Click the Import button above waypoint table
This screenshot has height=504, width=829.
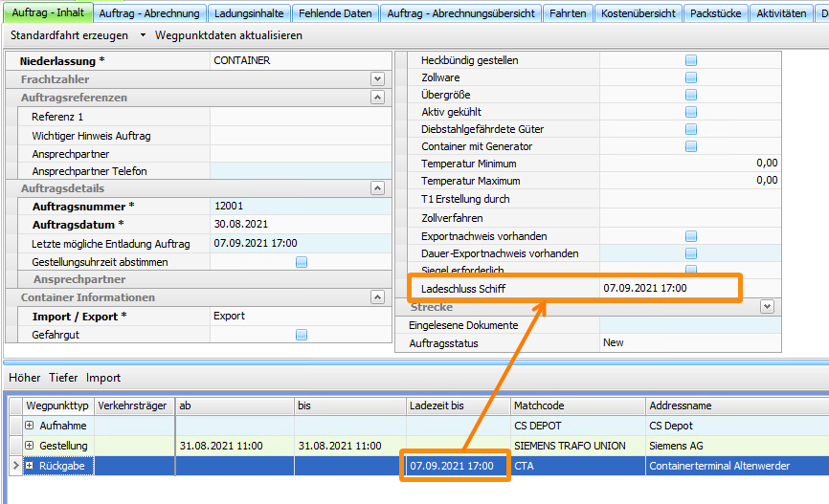tap(103, 378)
